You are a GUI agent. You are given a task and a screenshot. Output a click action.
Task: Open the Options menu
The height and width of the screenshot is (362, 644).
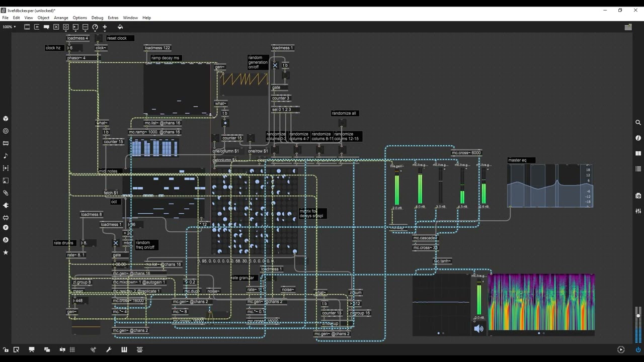(79, 18)
